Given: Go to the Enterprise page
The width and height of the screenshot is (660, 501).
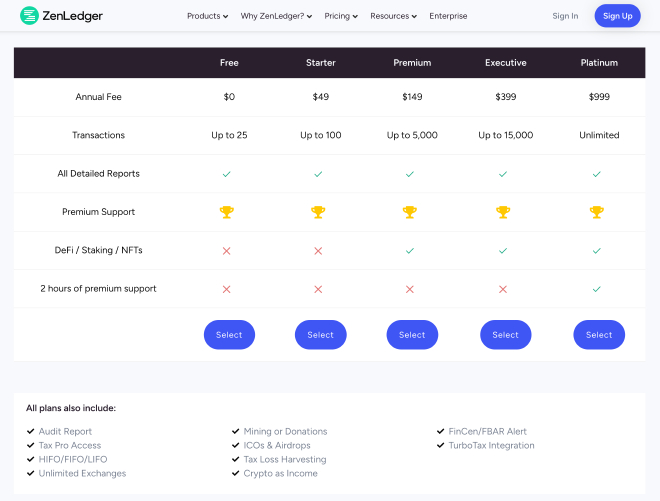Looking at the screenshot, I should [448, 16].
